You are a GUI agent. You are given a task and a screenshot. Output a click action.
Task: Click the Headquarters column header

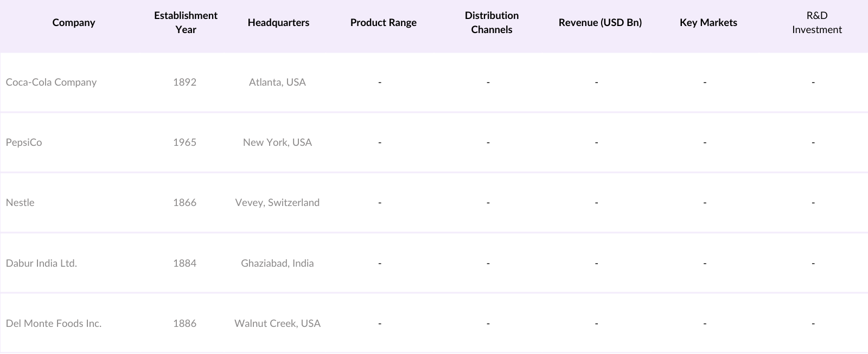pos(278,23)
